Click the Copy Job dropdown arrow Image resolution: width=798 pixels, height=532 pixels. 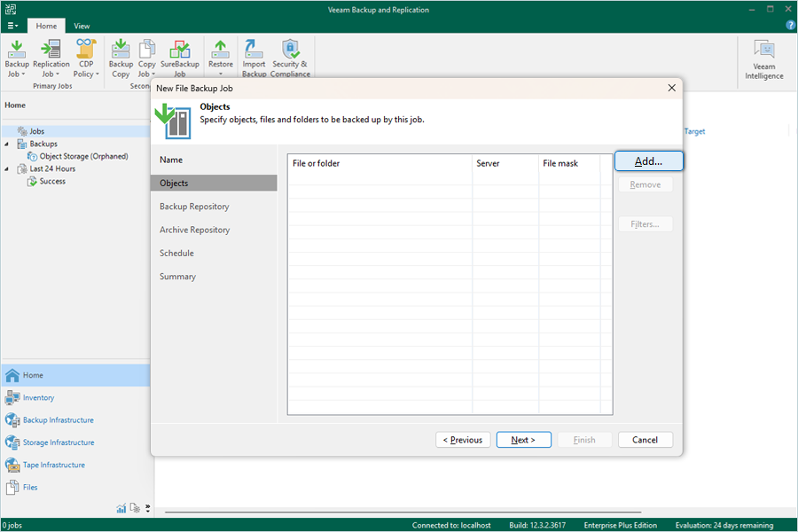point(153,74)
